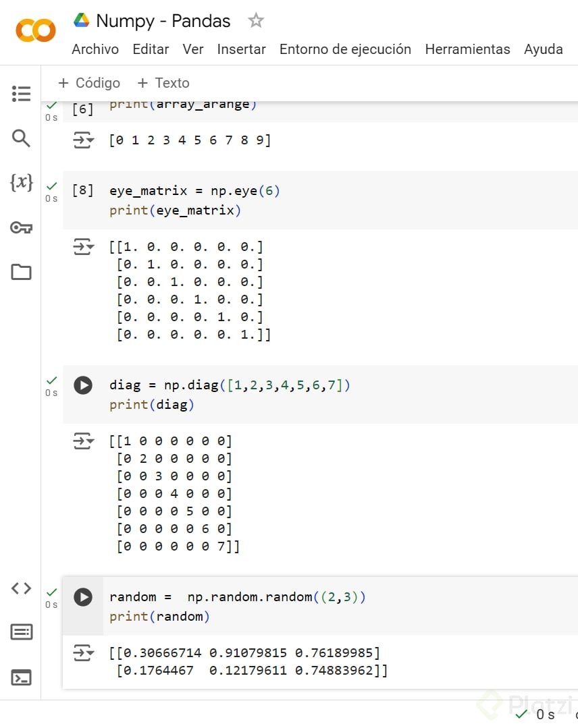Open the variables inspector panel
Screen dimensions: 578x728
click(21, 181)
